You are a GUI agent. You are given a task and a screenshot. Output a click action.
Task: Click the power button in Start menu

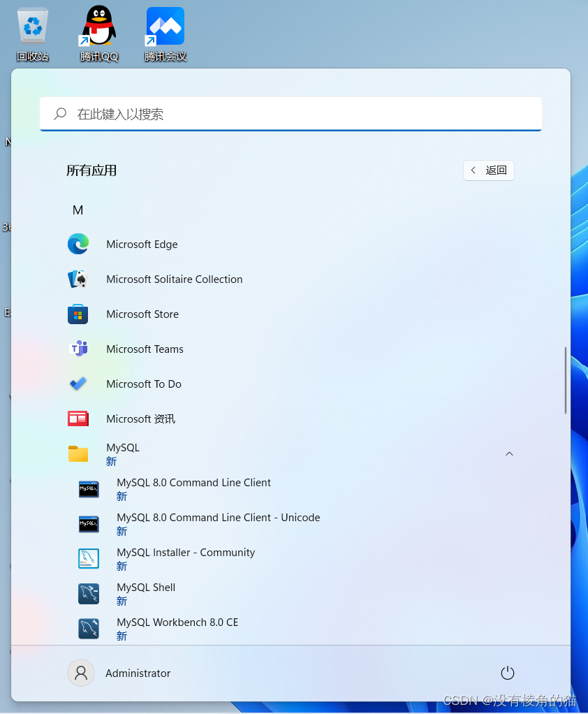coord(508,673)
